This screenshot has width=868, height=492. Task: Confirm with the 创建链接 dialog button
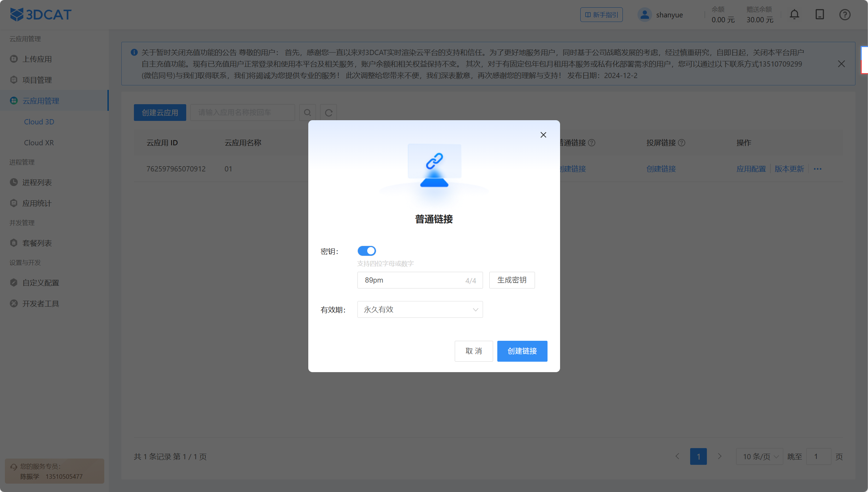coord(522,351)
